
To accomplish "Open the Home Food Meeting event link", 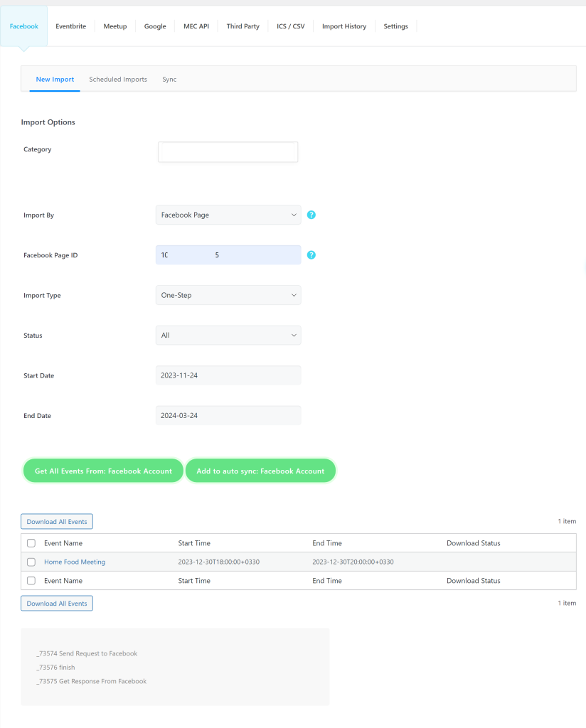I will [75, 562].
